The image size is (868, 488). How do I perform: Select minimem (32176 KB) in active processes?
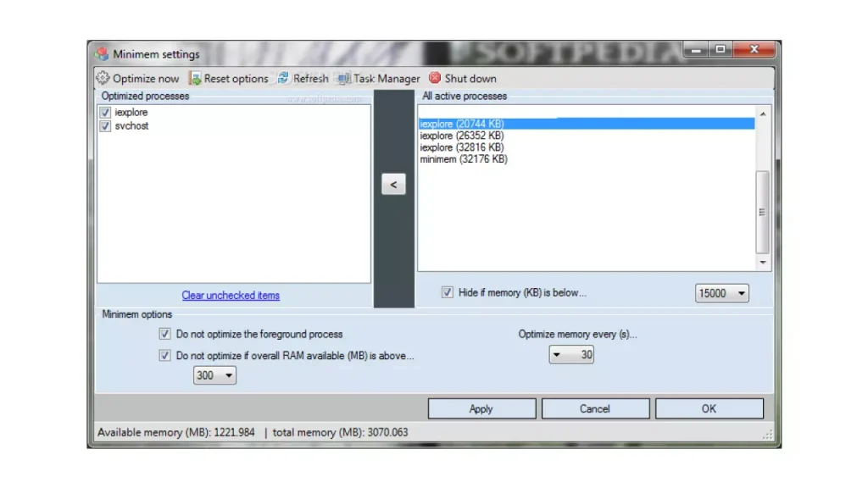click(587, 159)
